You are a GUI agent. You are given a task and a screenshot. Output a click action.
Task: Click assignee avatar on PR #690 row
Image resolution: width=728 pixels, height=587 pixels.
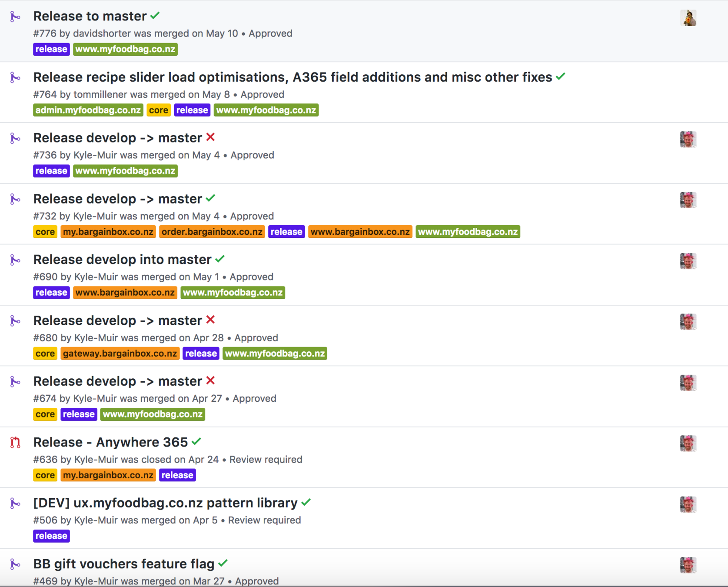(688, 261)
